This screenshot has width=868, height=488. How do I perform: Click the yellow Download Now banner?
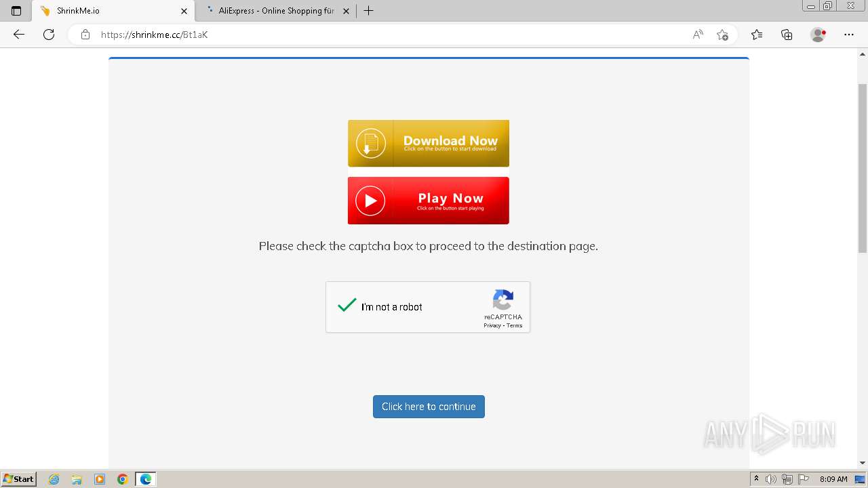click(429, 143)
